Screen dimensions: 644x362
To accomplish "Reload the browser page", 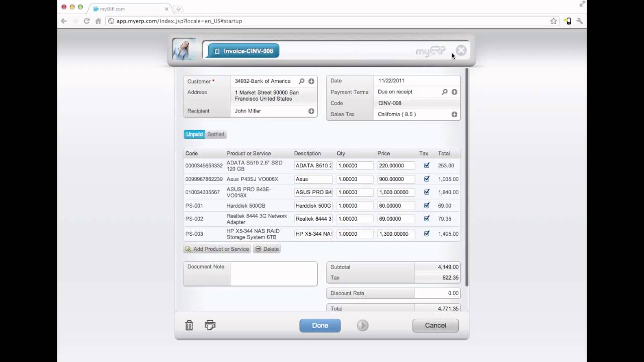I will pos(87,21).
